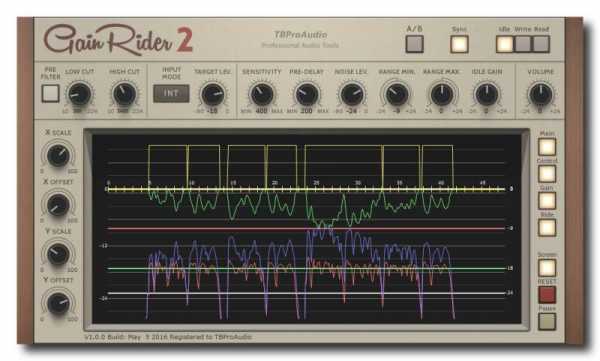
Task: Toggle the A/B comparison button
Action: pyautogui.click(x=414, y=44)
